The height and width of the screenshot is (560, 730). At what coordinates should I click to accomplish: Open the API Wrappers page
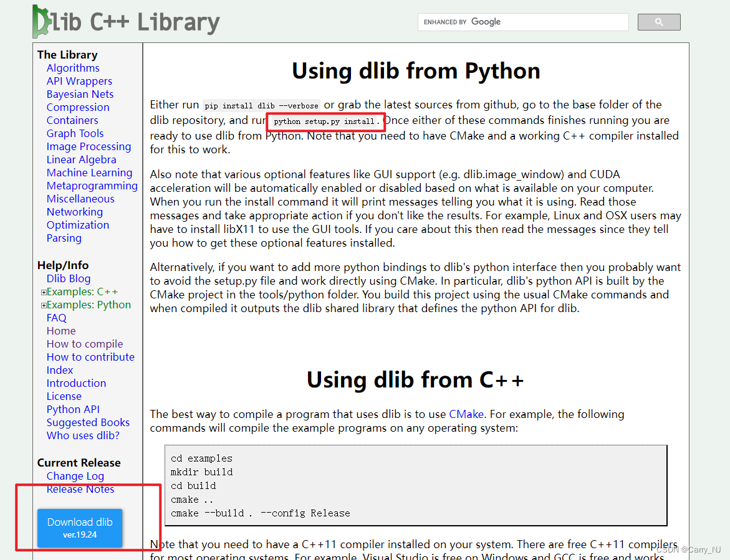79,81
